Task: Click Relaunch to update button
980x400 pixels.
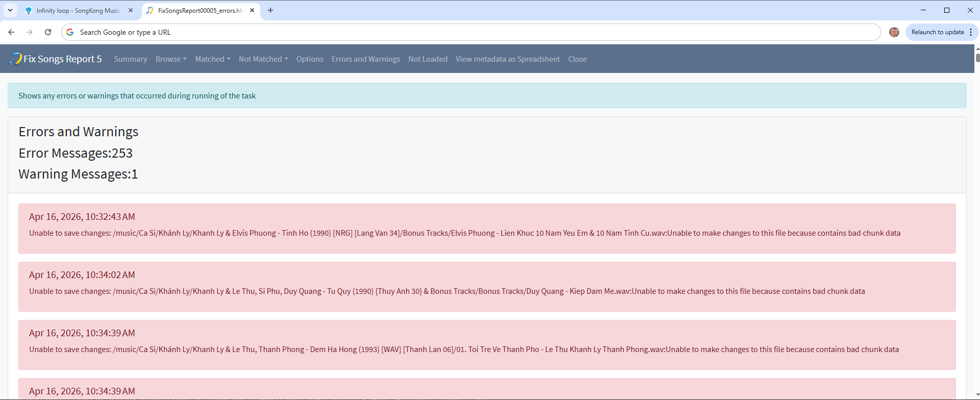Action: point(937,32)
